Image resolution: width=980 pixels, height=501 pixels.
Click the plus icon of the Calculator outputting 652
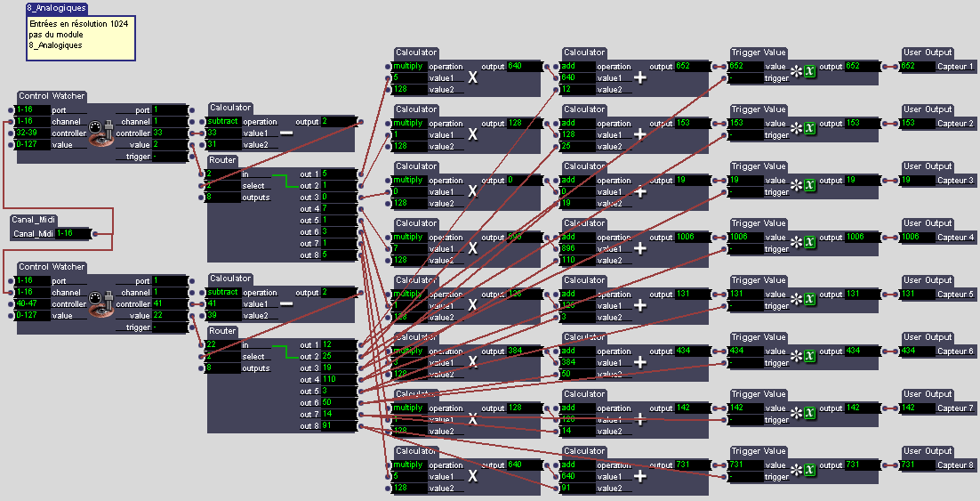click(x=639, y=77)
